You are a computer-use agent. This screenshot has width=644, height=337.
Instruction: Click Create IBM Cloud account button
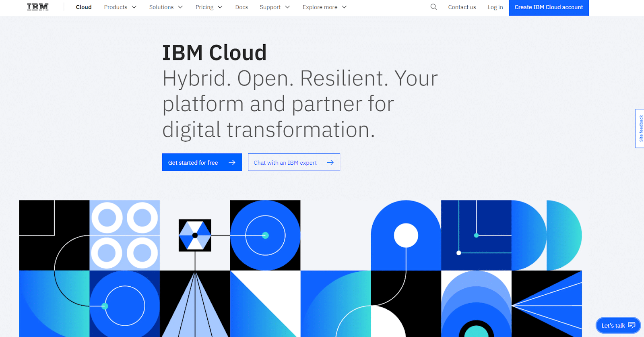pos(549,8)
